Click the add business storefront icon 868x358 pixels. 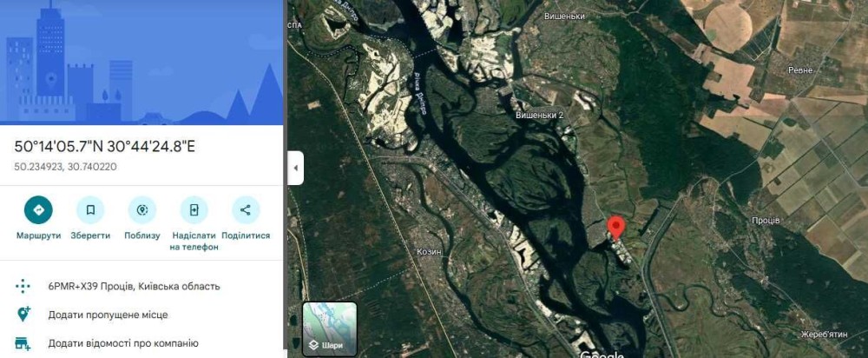click(23, 343)
